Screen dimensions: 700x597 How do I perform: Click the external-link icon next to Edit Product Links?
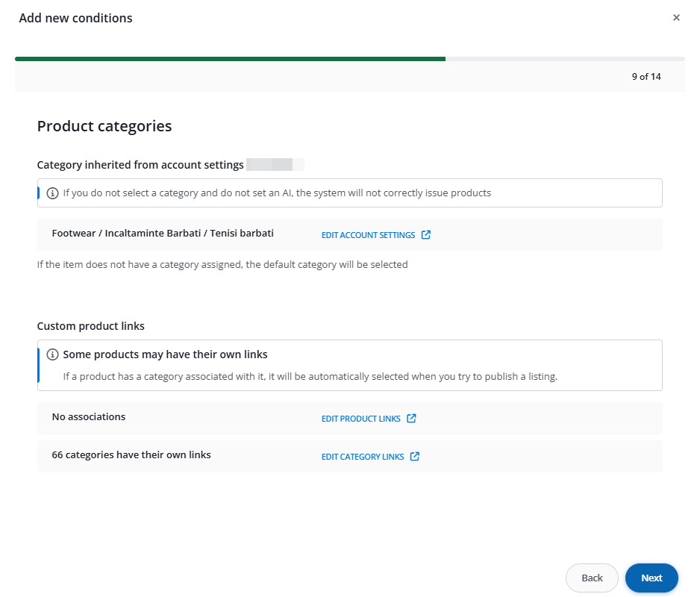pos(411,419)
